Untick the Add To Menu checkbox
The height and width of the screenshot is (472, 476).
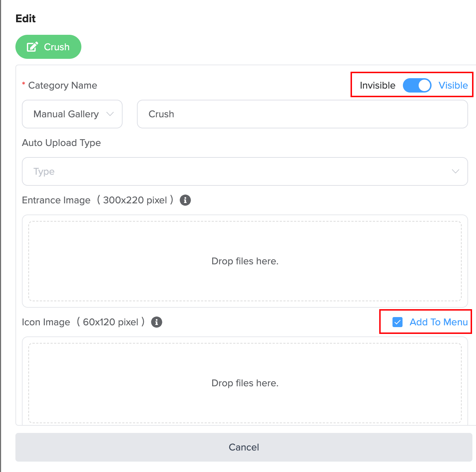click(x=398, y=322)
